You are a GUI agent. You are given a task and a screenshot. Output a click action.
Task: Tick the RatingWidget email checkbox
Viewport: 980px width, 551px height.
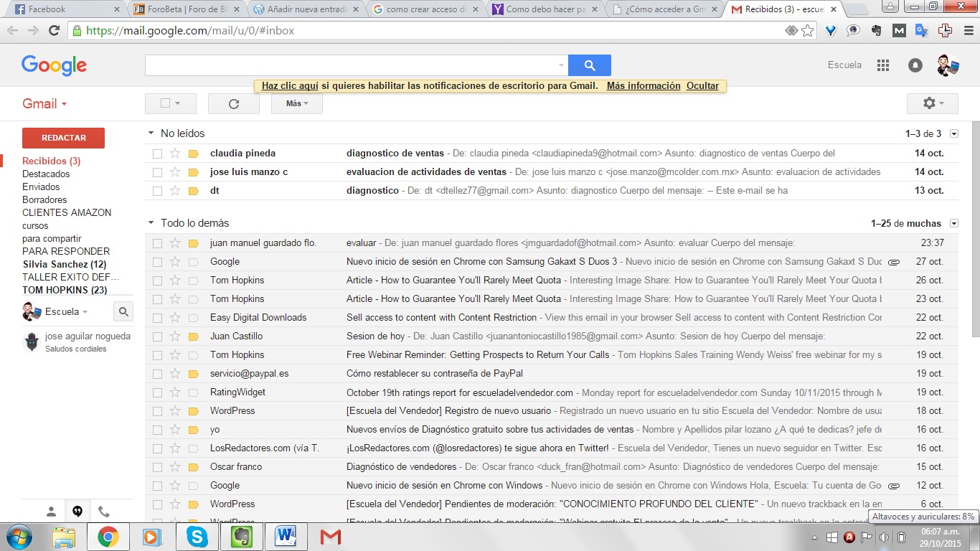click(x=157, y=392)
